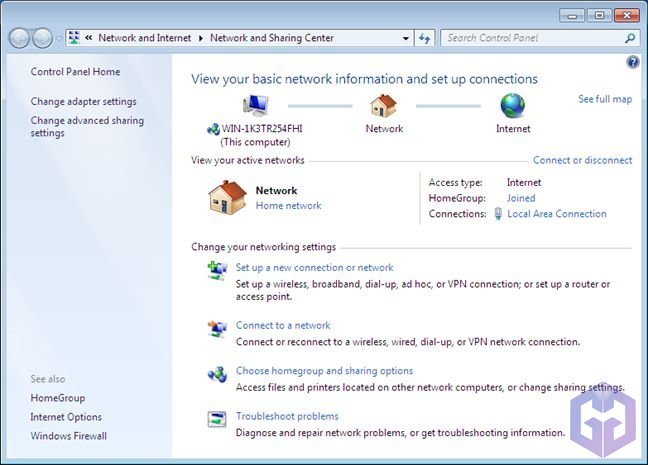Click the Internet globe icon in map
This screenshot has height=465, width=648.
tap(513, 105)
